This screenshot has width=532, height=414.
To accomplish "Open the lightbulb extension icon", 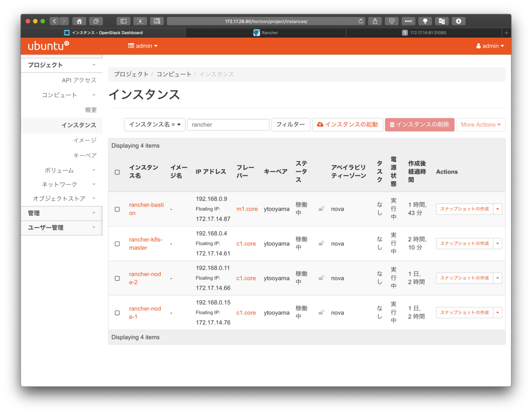I will tap(425, 21).
